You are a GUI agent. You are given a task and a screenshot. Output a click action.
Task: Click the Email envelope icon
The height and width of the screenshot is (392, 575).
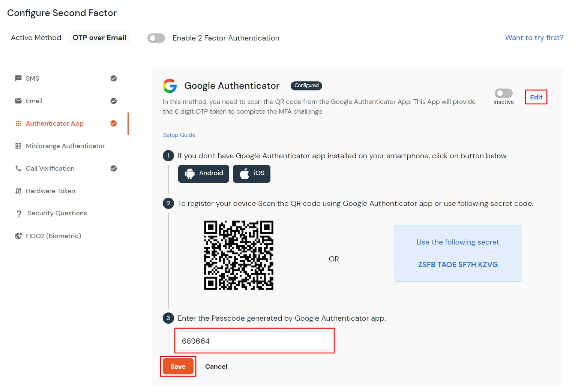(x=18, y=101)
